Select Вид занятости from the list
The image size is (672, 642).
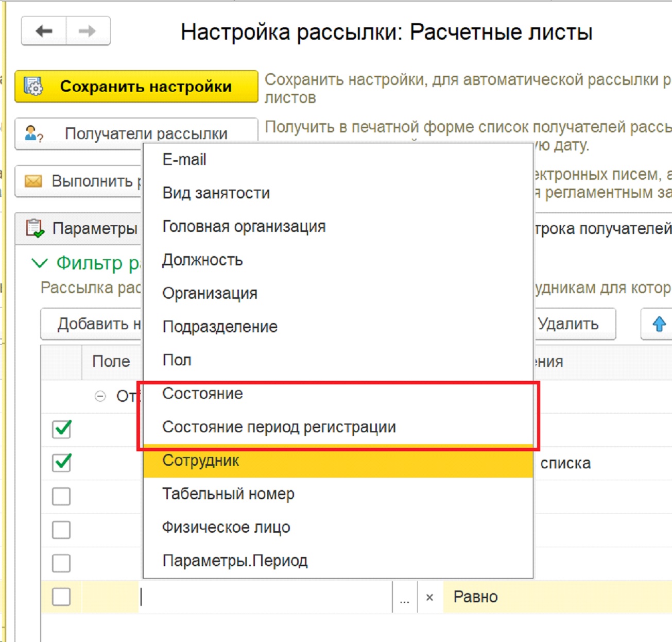click(x=338, y=193)
